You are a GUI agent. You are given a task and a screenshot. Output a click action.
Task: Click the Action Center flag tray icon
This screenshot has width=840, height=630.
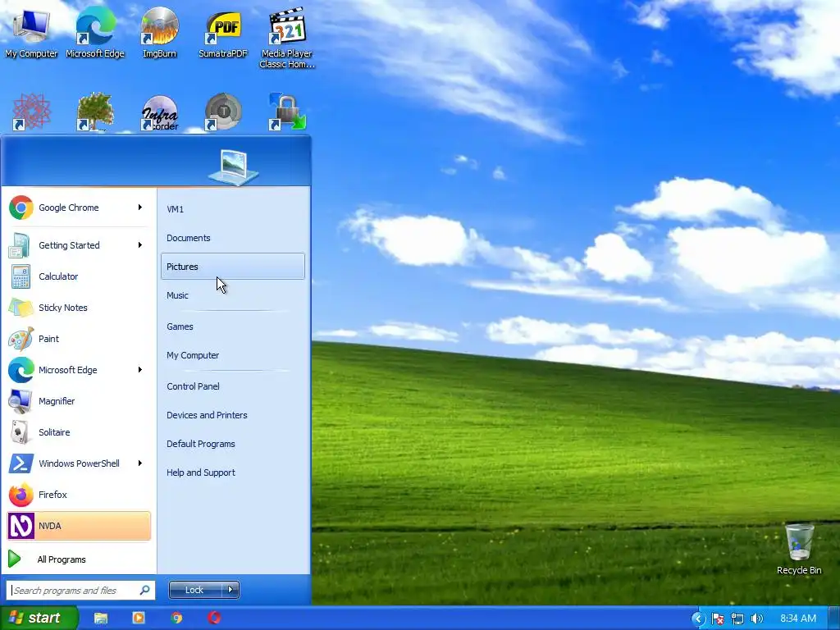(x=718, y=619)
